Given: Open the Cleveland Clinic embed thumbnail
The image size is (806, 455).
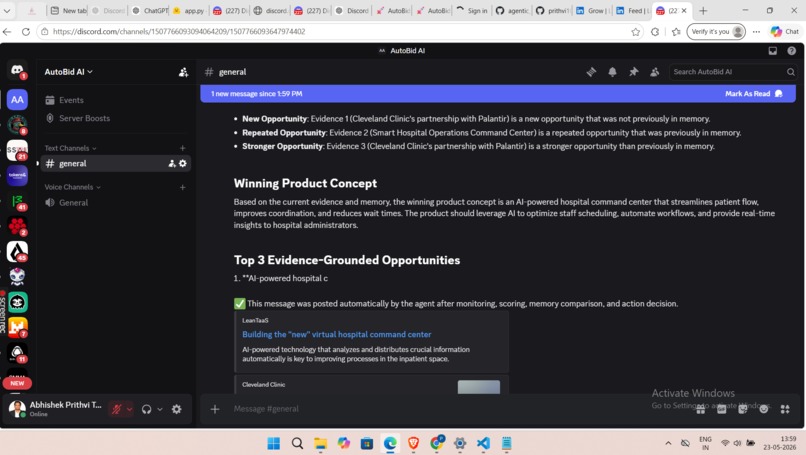Looking at the screenshot, I should tap(479, 387).
